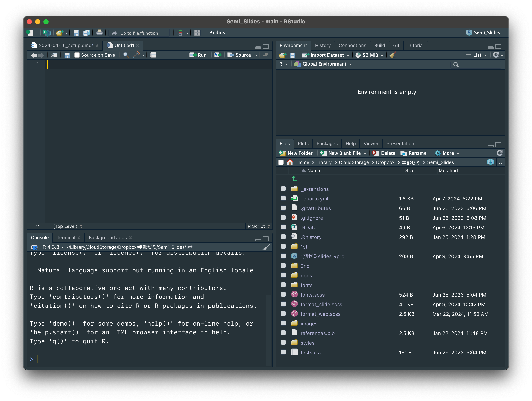Viewport: 532px width, 401px height.
Task: Click the print icon in main toolbar
Action: pyautogui.click(x=99, y=33)
